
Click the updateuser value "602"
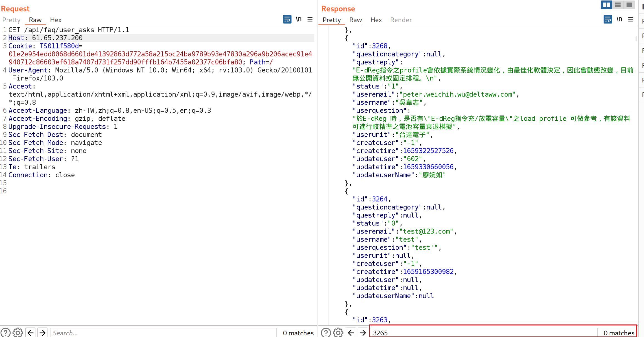tap(413, 159)
